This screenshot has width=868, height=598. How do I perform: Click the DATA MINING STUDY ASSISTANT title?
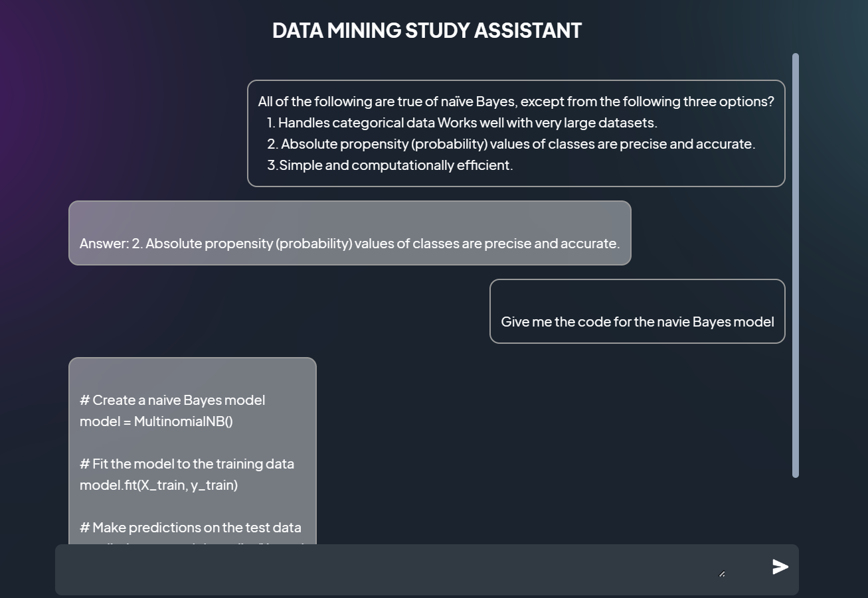[x=427, y=30]
